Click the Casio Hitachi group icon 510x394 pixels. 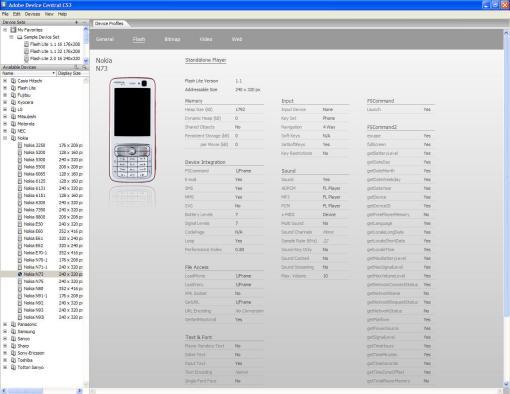pyautogui.click(x=13, y=81)
